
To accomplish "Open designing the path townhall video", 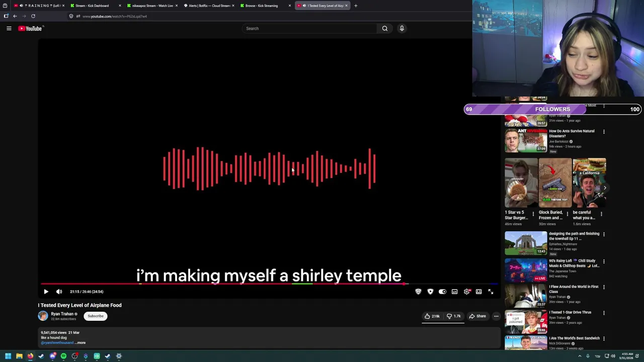I will [526, 243].
